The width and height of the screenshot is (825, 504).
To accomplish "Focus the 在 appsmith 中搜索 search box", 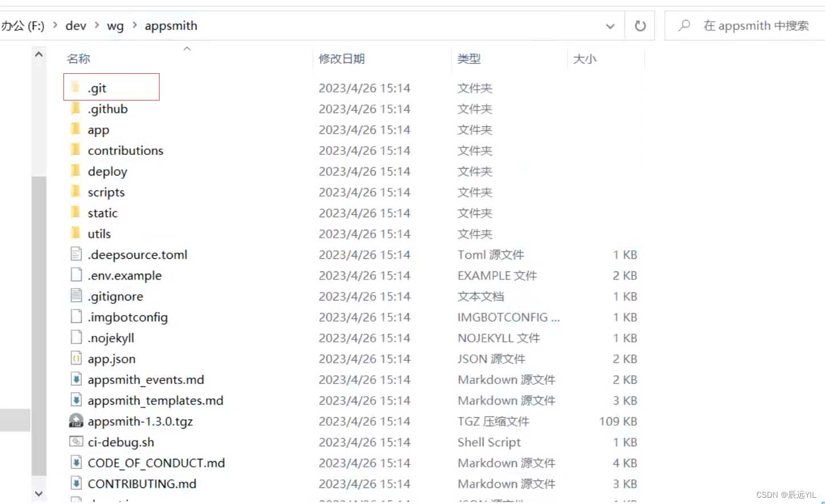I will [756, 26].
